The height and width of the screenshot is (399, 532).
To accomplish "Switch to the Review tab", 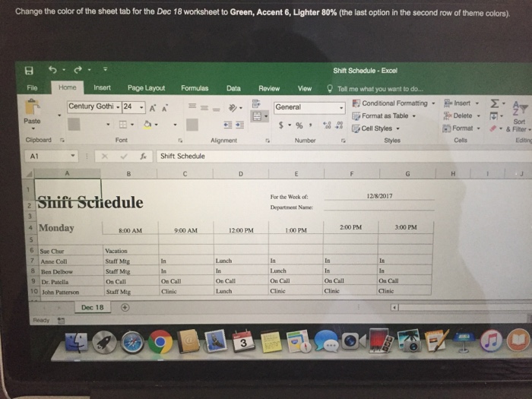I will pyautogui.click(x=269, y=89).
